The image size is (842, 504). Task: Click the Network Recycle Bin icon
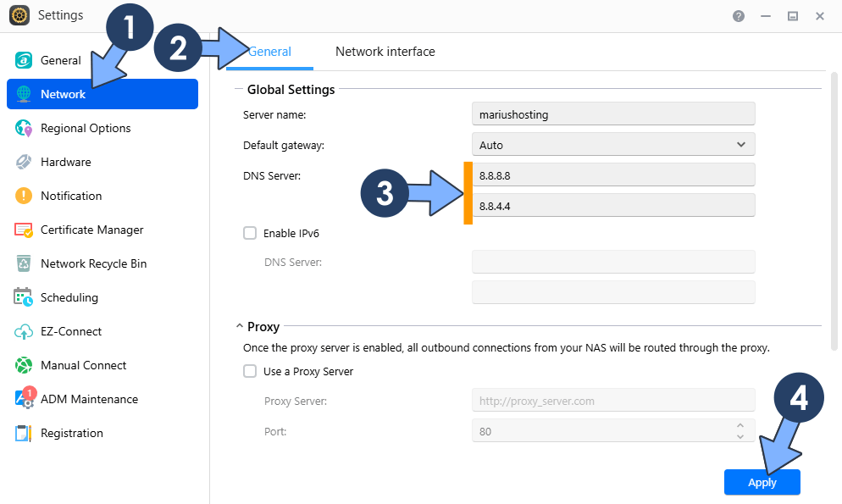pyautogui.click(x=23, y=263)
